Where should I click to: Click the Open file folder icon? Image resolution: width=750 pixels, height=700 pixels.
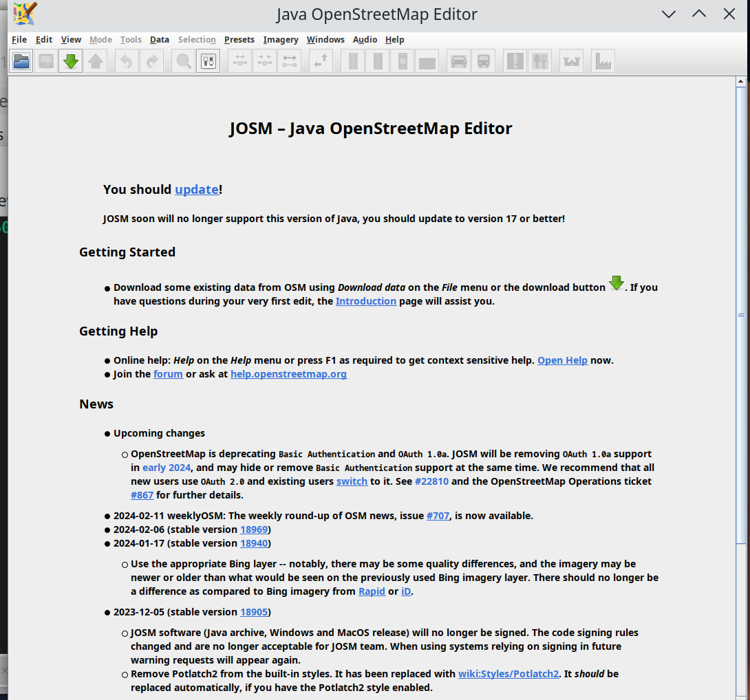point(21,61)
